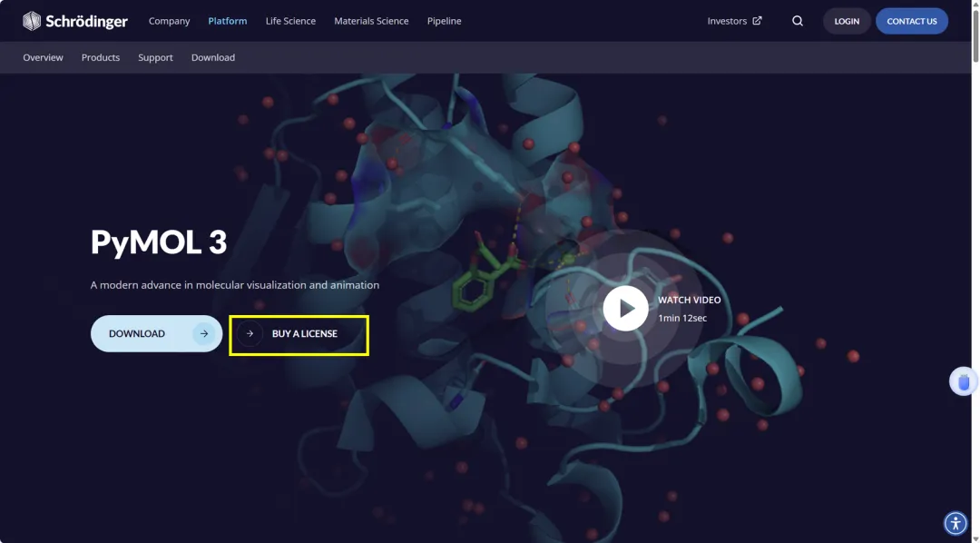Play the PyMOL 3 video
Viewport: 980px width, 543px height.
625,309
